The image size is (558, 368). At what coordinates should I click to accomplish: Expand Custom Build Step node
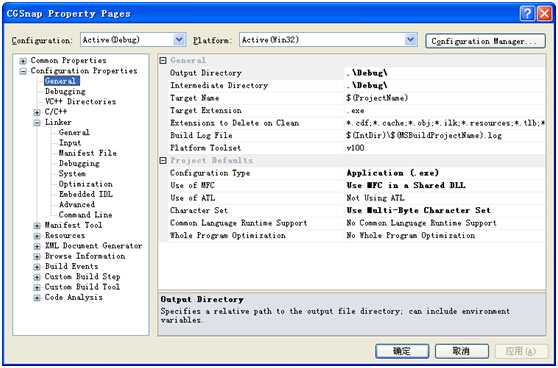tap(37, 277)
